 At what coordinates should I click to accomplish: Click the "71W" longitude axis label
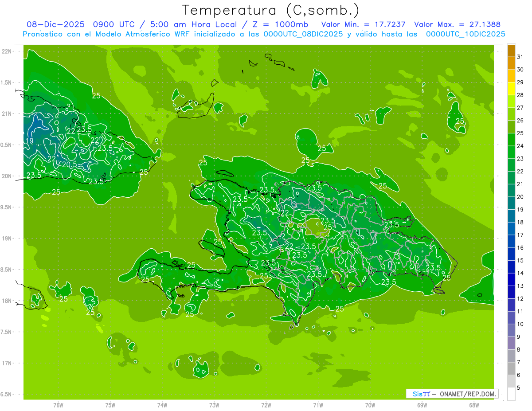coord(318,405)
